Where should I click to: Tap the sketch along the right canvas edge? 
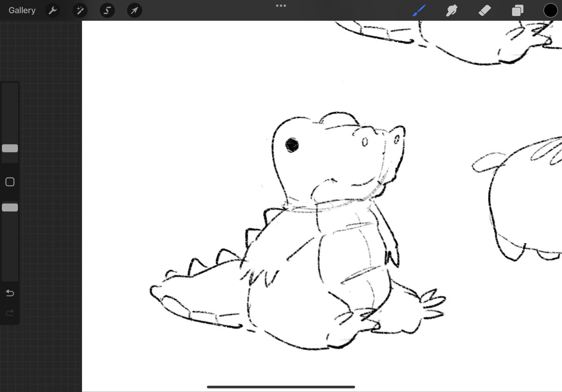pos(520,206)
